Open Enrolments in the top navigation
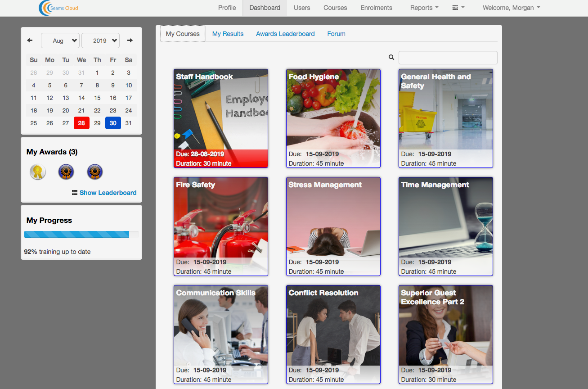The image size is (588, 389). click(x=376, y=8)
